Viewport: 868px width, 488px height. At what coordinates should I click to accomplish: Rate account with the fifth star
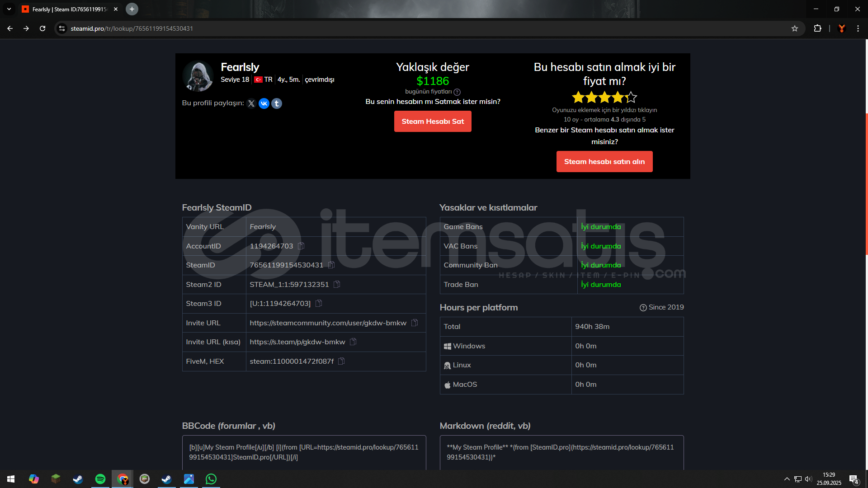(631, 97)
